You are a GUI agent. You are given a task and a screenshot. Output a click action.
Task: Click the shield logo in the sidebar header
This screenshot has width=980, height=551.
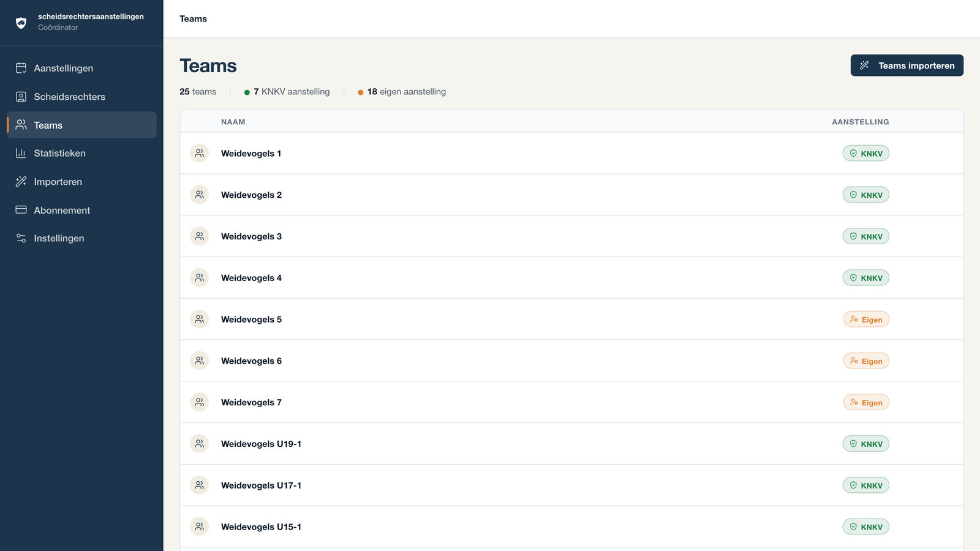(21, 23)
